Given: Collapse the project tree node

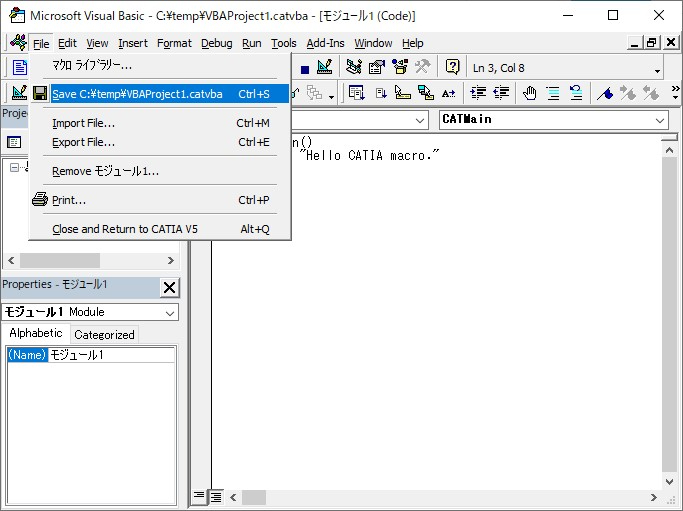Looking at the screenshot, I should tap(14, 167).
